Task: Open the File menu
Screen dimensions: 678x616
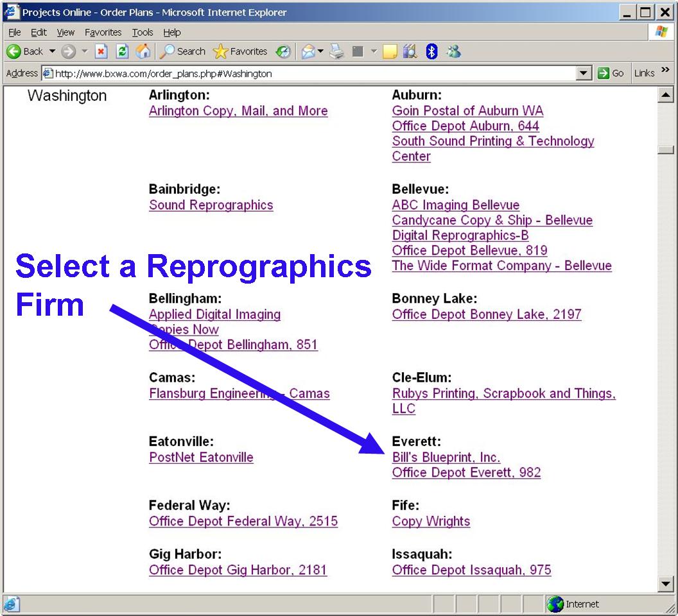Action: point(14,33)
